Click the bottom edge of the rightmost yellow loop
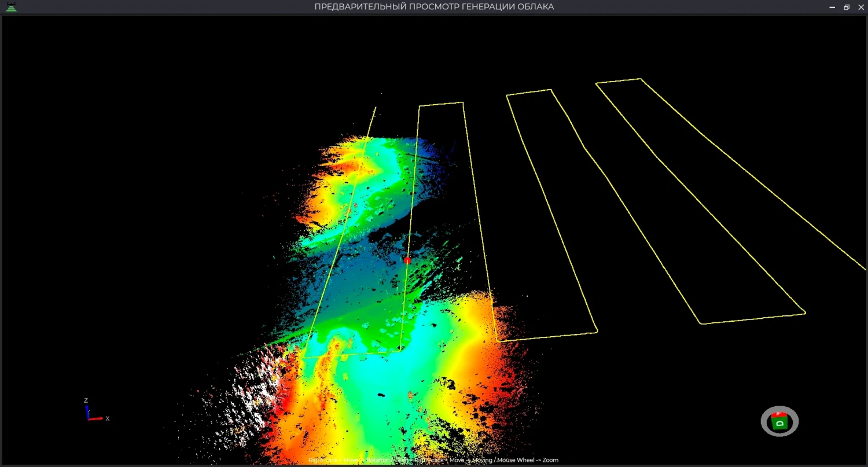The width and height of the screenshot is (868, 467). [x=752, y=319]
